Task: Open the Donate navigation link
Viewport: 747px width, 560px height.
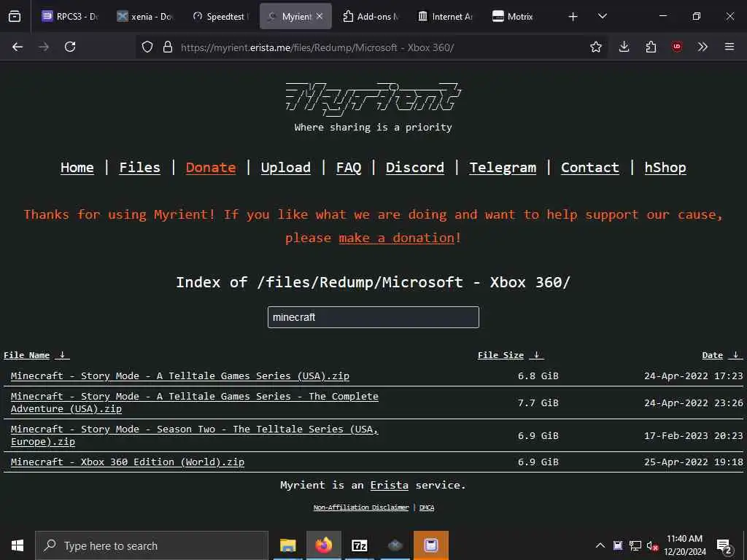Action: click(x=211, y=168)
